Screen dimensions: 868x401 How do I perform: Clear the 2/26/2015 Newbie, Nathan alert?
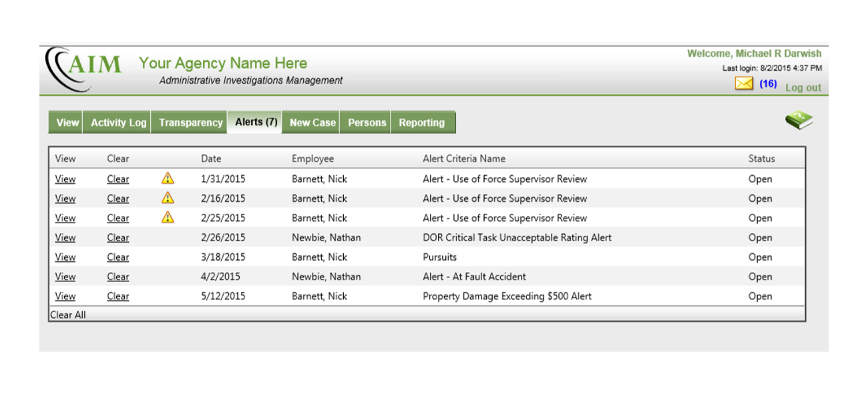point(118,238)
